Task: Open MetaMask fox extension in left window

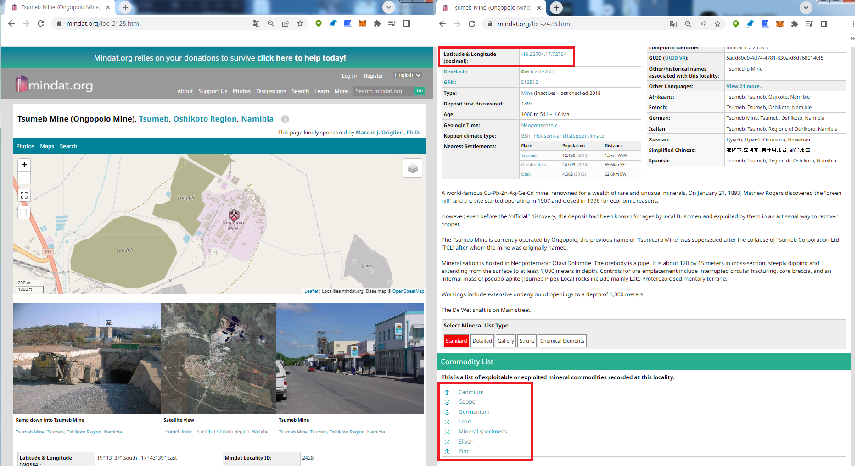Action: (363, 23)
